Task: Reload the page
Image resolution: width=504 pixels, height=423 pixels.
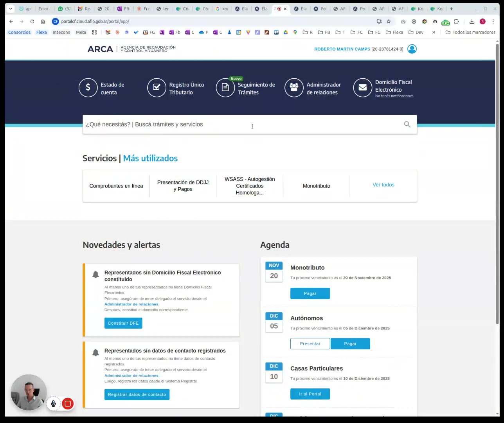Action: click(x=32, y=22)
